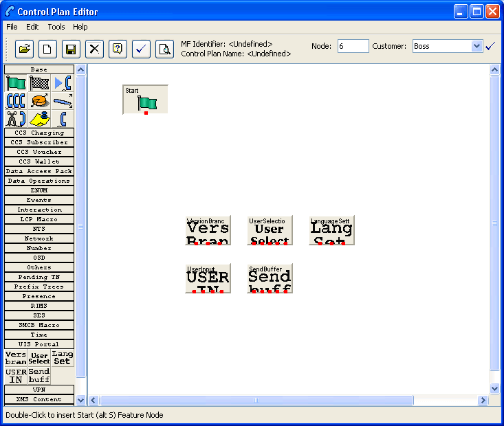Select the Send buff palette icon

(39, 376)
